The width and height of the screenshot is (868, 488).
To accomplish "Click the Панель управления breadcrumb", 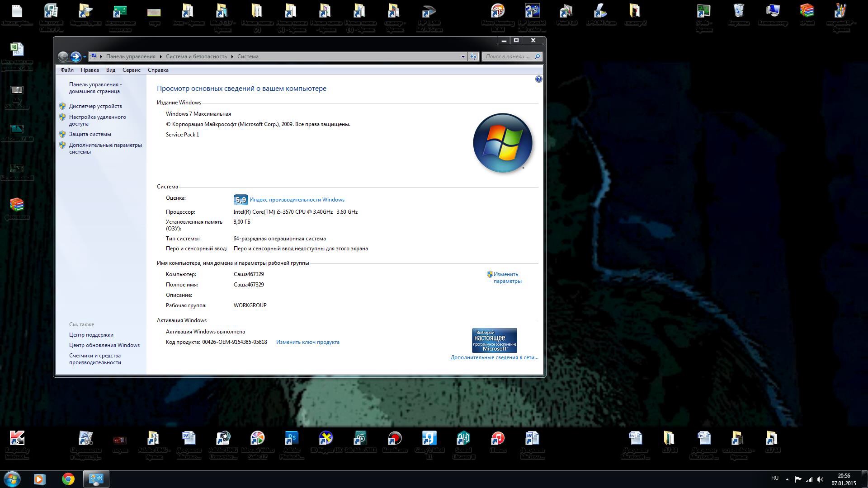I will (131, 56).
